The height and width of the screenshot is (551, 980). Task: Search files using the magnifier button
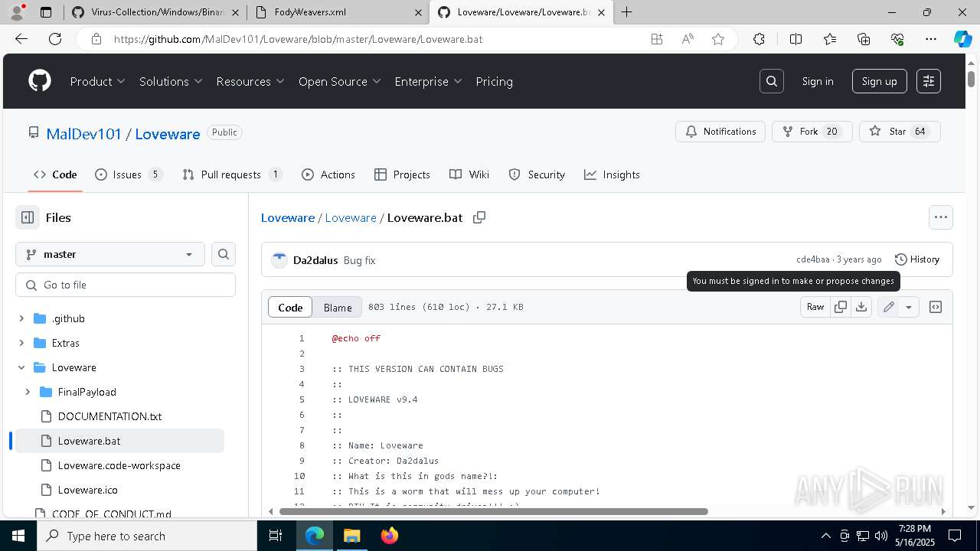[224, 254]
